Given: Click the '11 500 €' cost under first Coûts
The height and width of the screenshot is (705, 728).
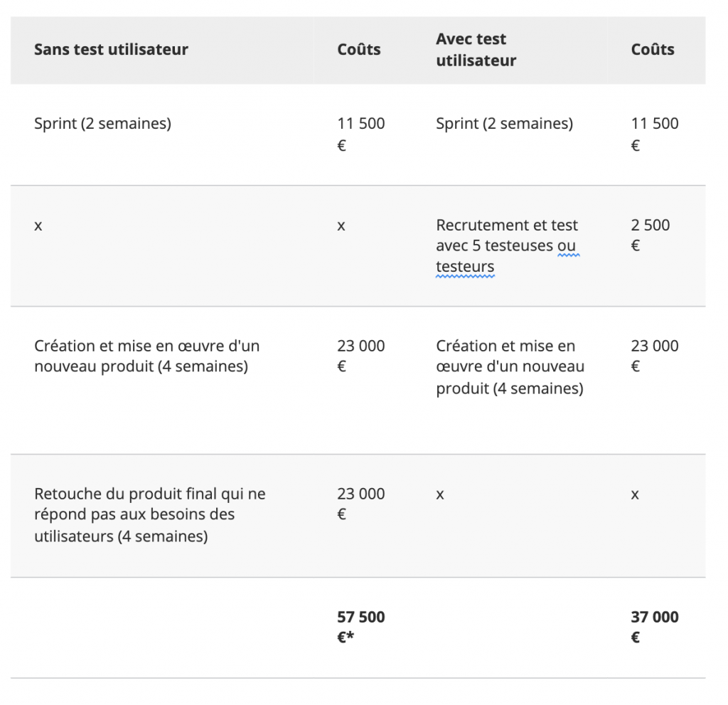Looking at the screenshot, I should [x=360, y=134].
